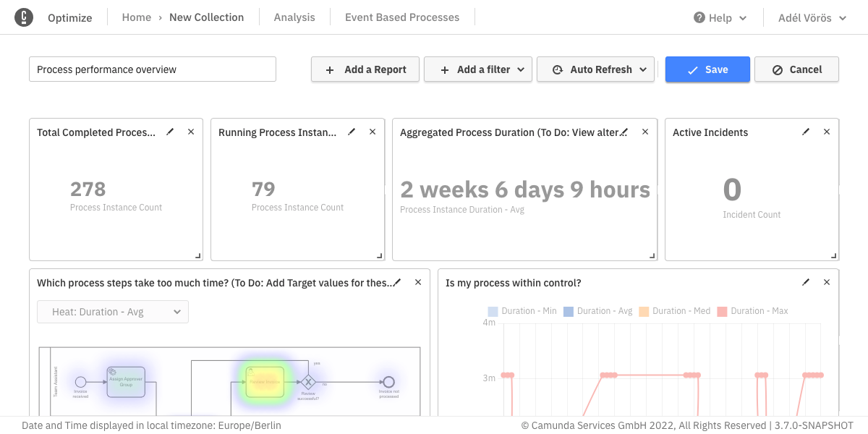Click the Camunda logo icon
This screenshot has width=868, height=434.
pos(24,17)
